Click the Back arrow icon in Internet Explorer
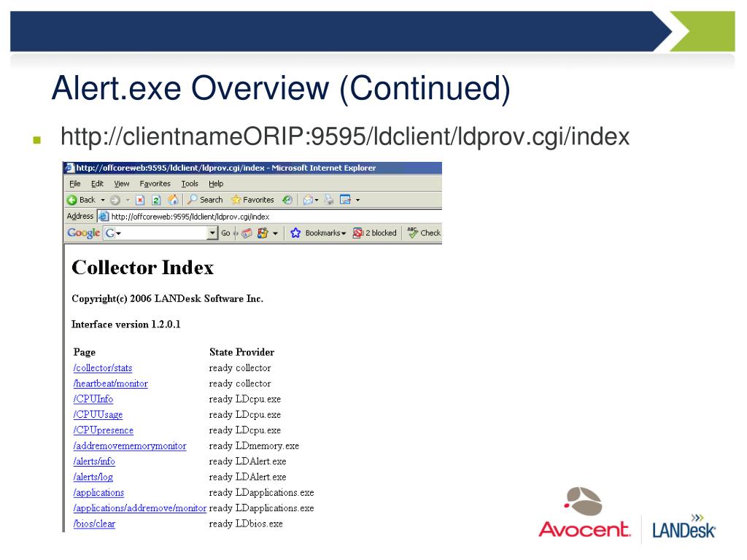 click(x=72, y=200)
